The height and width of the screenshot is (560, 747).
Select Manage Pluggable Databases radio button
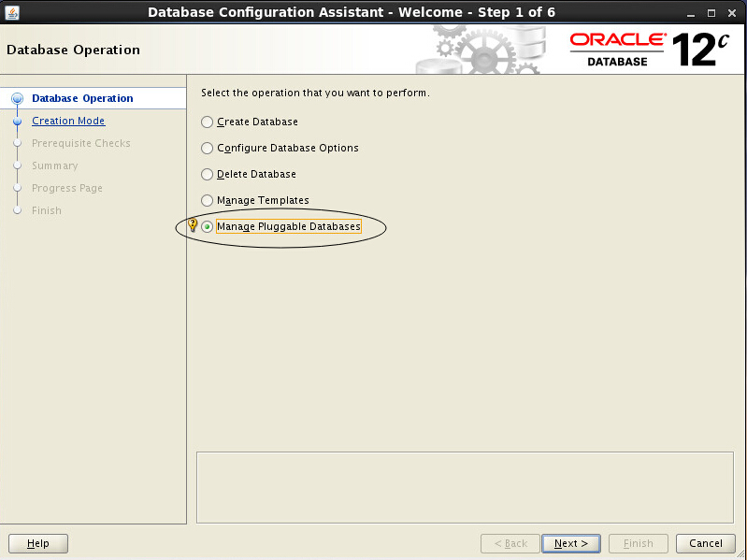click(207, 226)
